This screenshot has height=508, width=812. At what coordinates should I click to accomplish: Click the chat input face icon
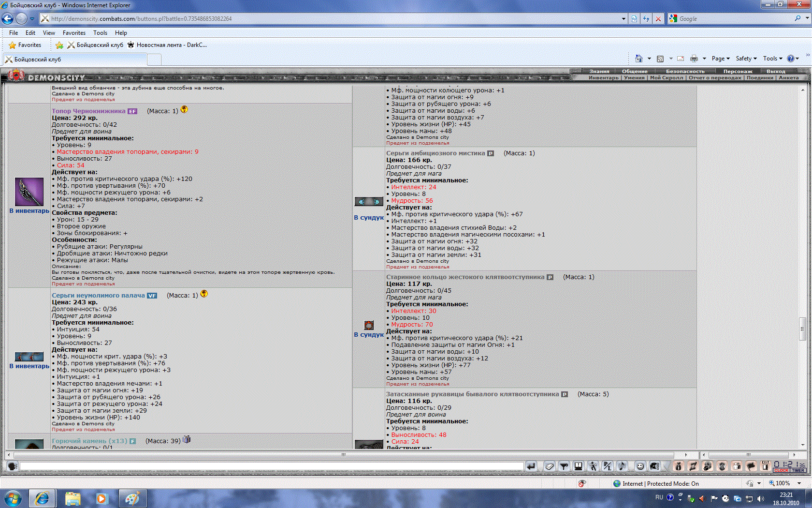(13, 466)
